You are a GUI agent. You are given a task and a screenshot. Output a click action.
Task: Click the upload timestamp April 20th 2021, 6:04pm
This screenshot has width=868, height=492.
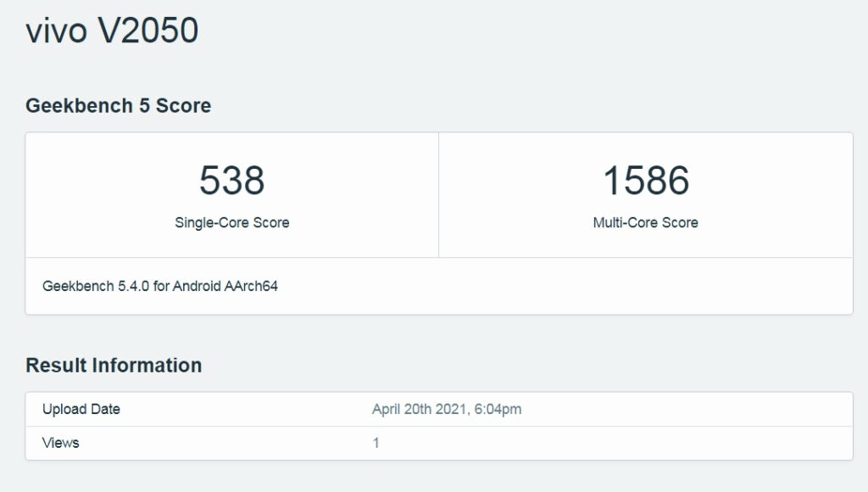pyautogui.click(x=448, y=409)
